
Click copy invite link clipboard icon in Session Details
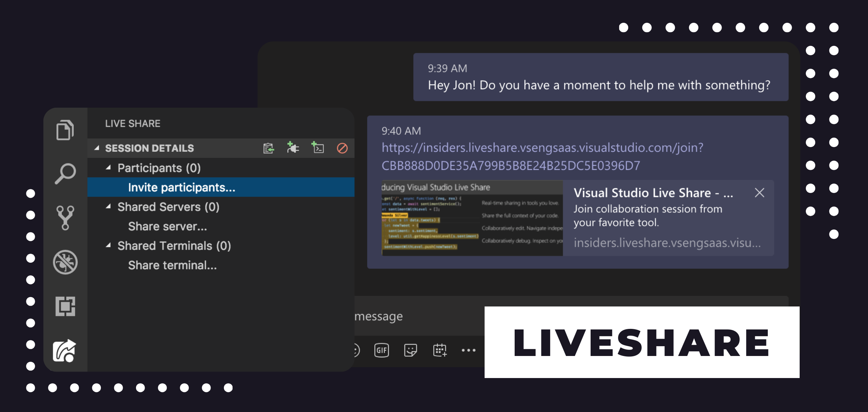[268, 148]
